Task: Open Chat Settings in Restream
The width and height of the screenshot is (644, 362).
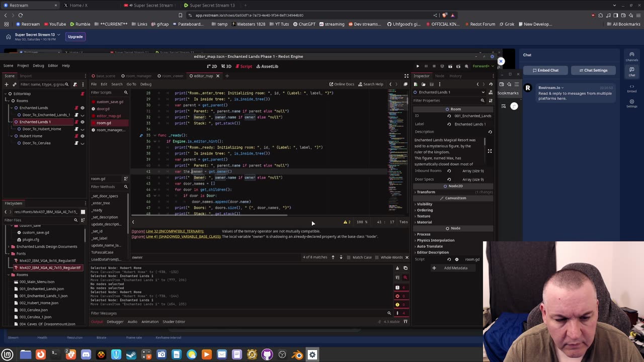Action: coord(593,70)
